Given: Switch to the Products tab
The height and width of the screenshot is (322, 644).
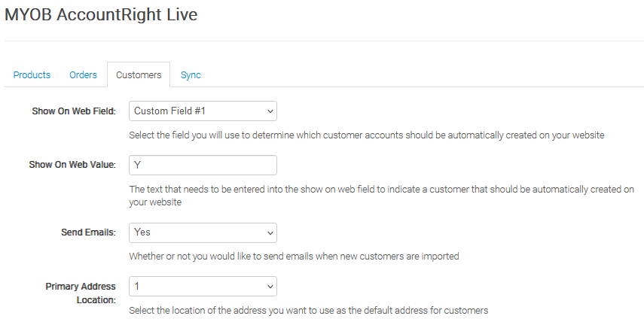Looking at the screenshot, I should pyautogui.click(x=32, y=75).
